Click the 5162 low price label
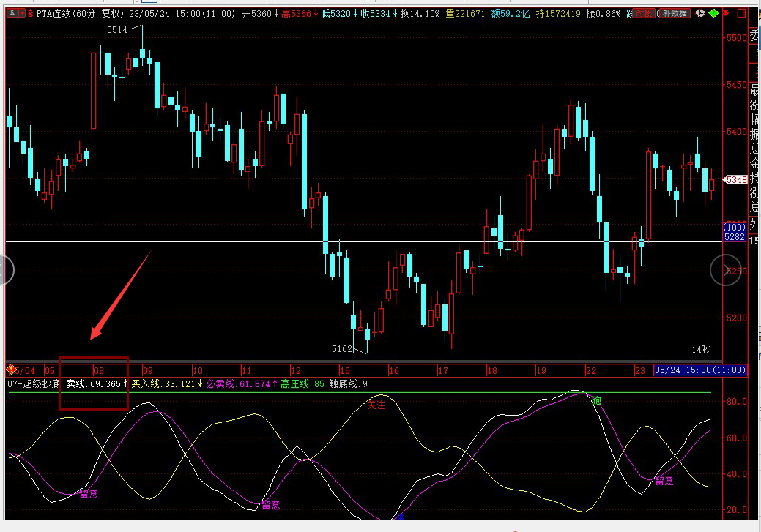This screenshot has height=532, width=761. click(x=341, y=349)
